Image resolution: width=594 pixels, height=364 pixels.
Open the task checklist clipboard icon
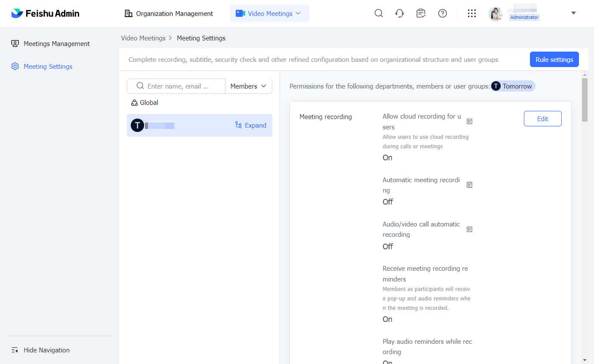(x=421, y=13)
